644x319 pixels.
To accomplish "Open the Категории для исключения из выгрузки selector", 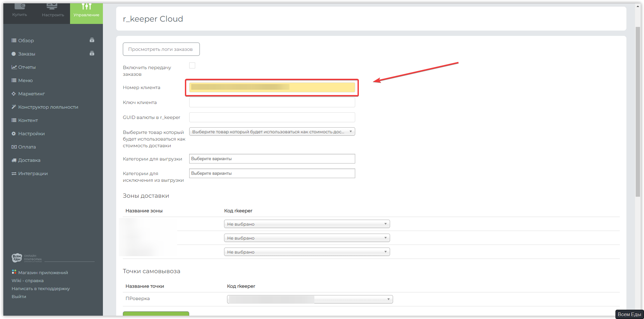I will (272, 173).
